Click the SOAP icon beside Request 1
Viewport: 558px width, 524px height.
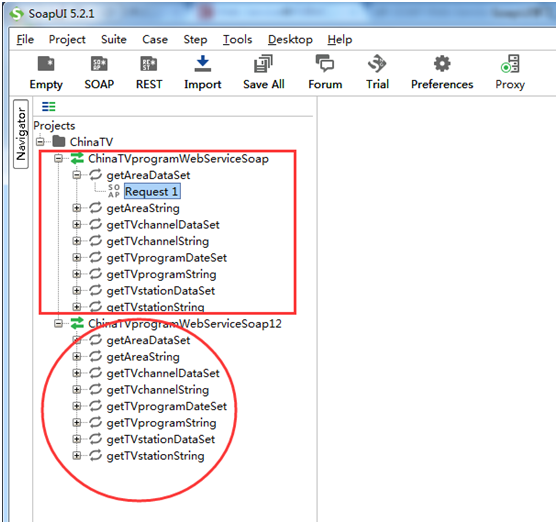click(114, 191)
